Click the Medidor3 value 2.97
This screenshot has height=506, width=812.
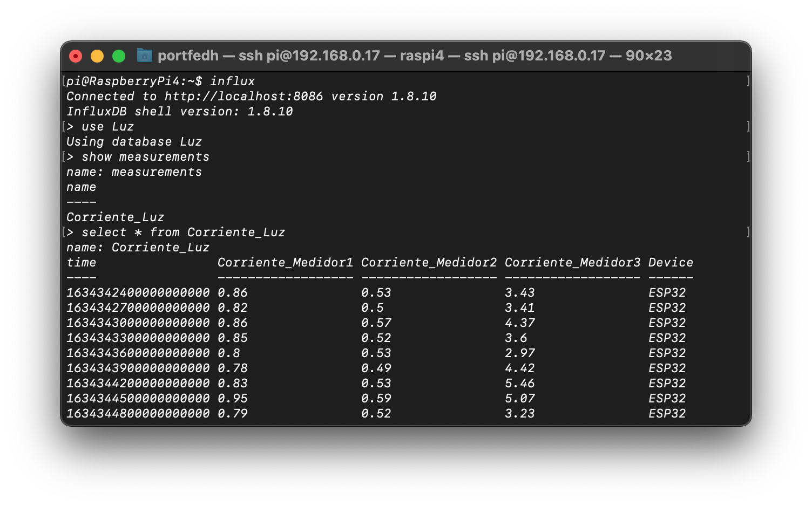coord(519,353)
